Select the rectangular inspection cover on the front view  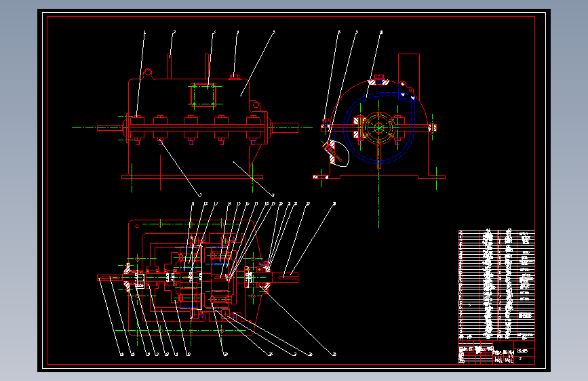[203, 95]
